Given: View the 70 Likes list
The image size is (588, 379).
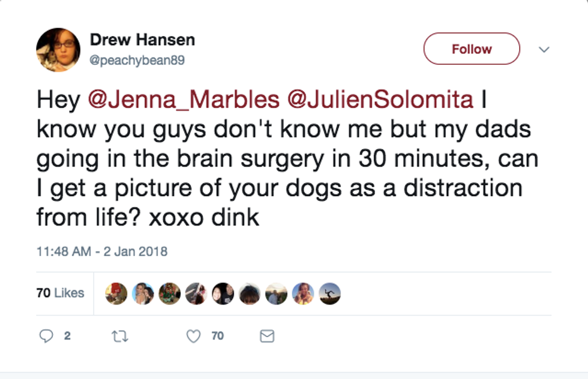Looking at the screenshot, I should pos(60,293).
